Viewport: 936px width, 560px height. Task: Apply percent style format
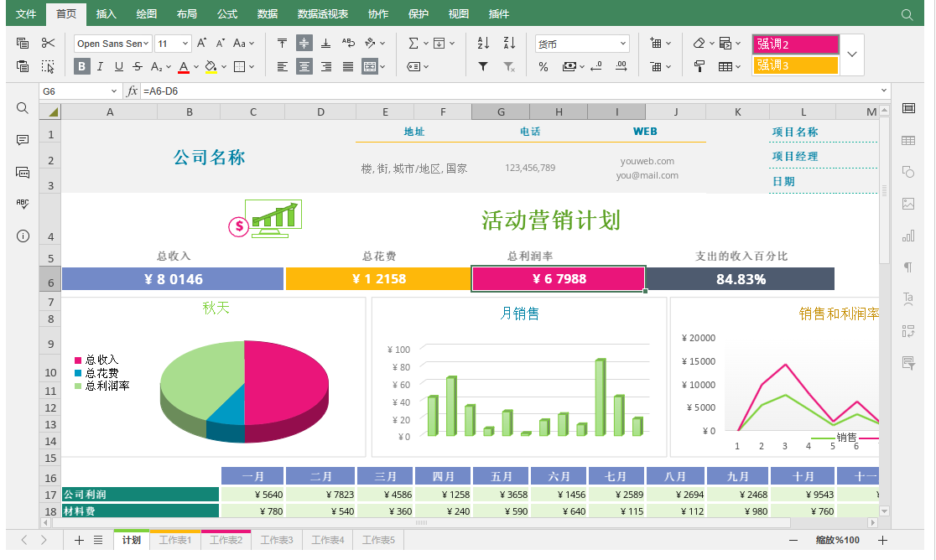543,66
